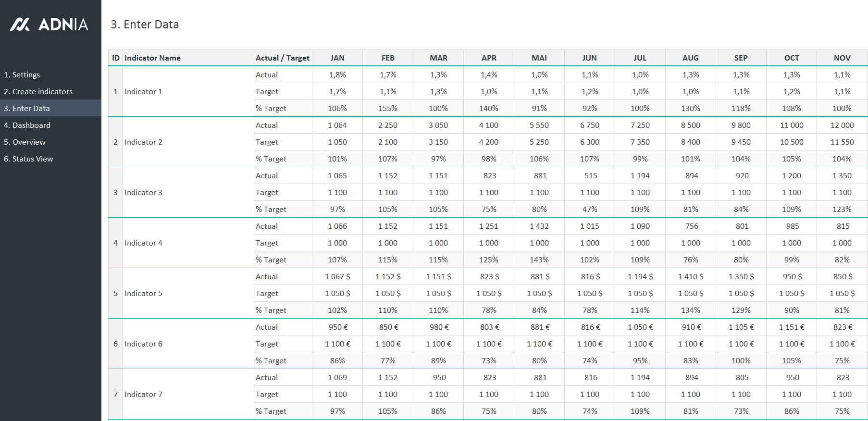Image resolution: width=868 pixels, height=421 pixels.
Task: Navigate to the Overview sheet
Action: coord(25,142)
